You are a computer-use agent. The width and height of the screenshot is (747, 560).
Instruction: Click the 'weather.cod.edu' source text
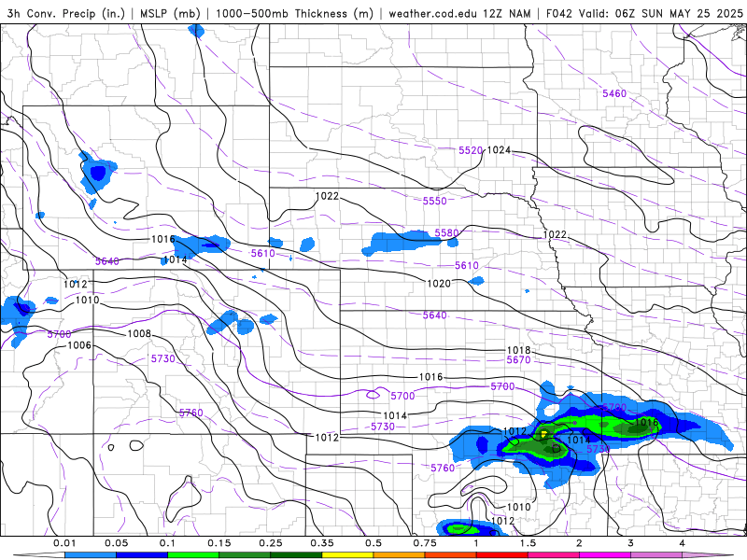432,13
